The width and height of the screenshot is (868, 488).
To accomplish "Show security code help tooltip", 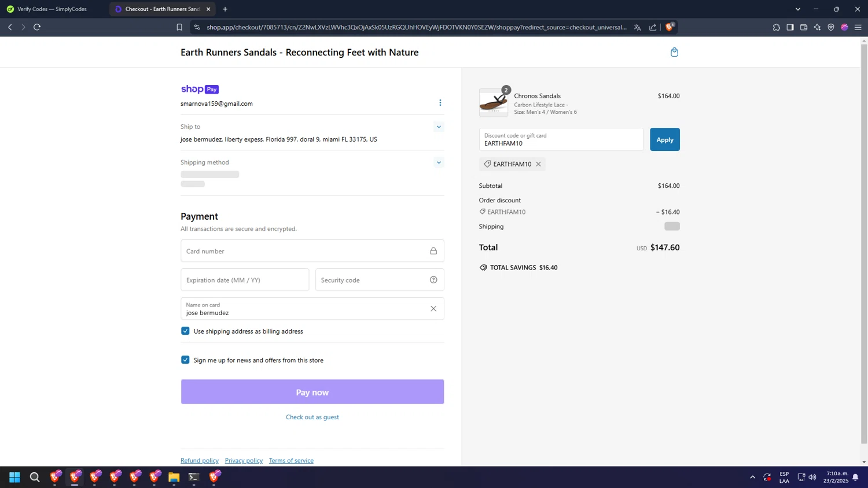I will click(433, 280).
